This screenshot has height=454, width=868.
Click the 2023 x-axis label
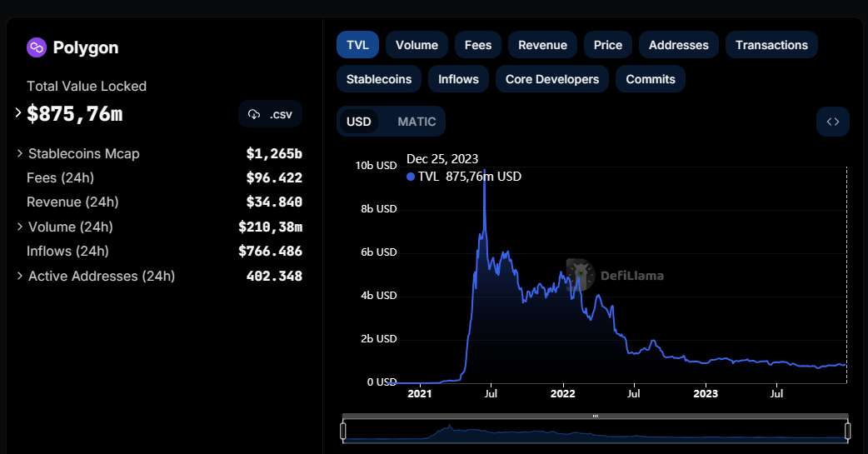[x=706, y=394]
